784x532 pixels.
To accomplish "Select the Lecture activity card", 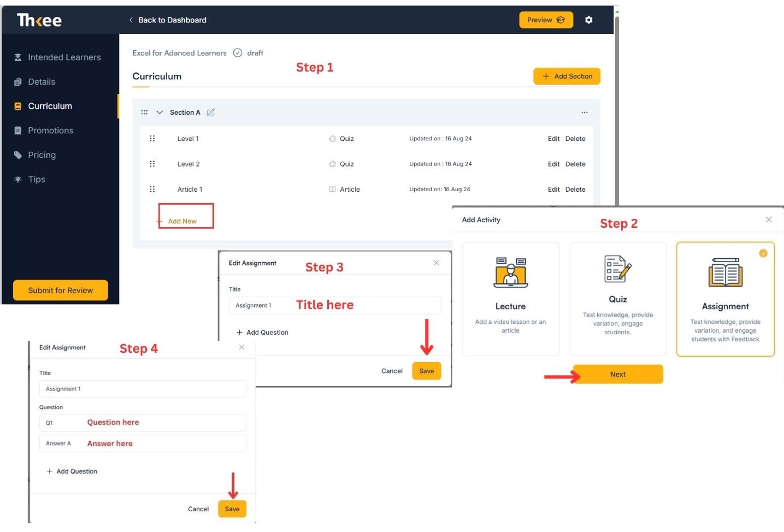I will pyautogui.click(x=510, y=299).
